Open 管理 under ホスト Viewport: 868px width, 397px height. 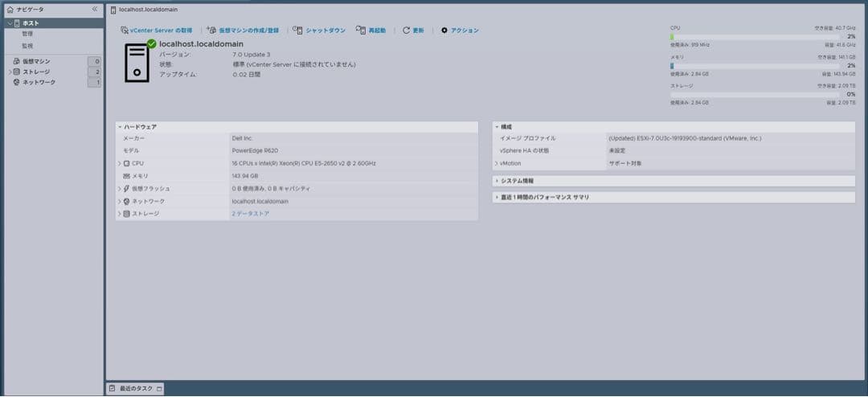27,35
